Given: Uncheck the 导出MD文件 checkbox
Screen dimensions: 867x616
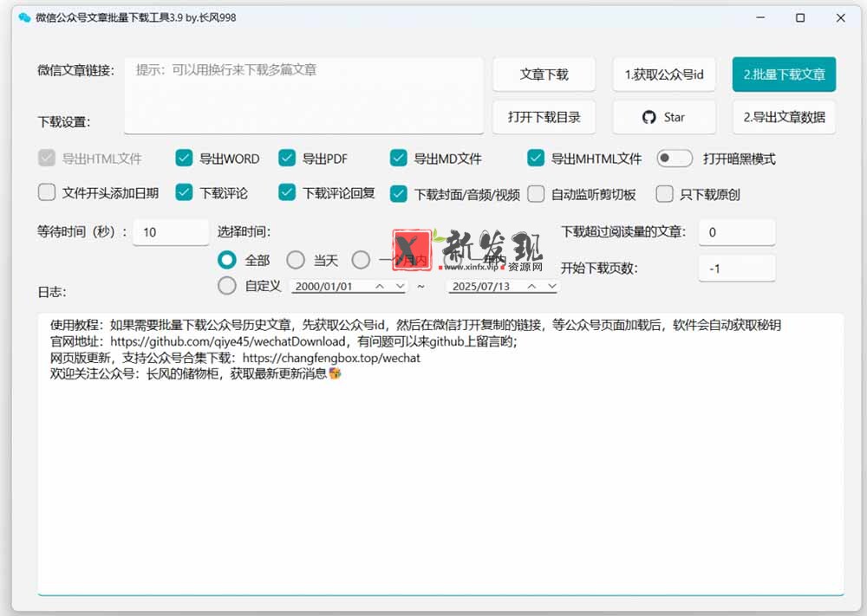Looking at the screenshot, I should 399,159.
